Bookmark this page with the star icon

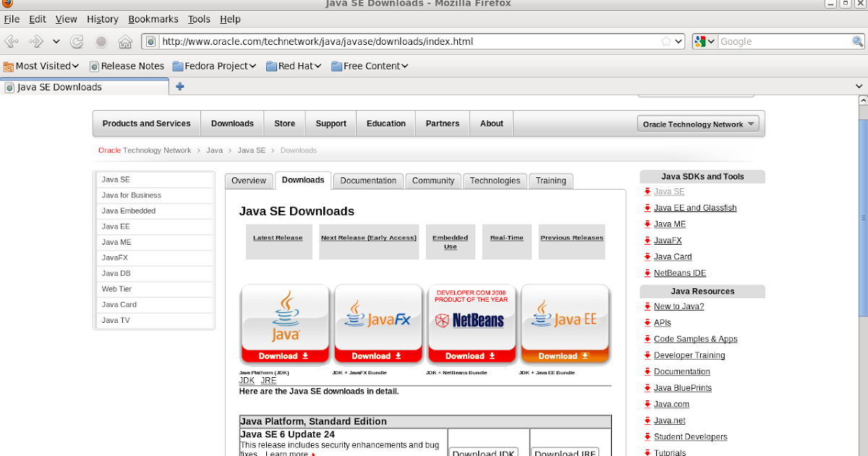click(x=665, y=41)
